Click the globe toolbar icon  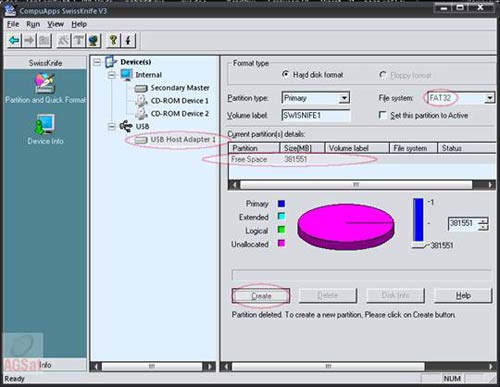click(x=94, y=41)
